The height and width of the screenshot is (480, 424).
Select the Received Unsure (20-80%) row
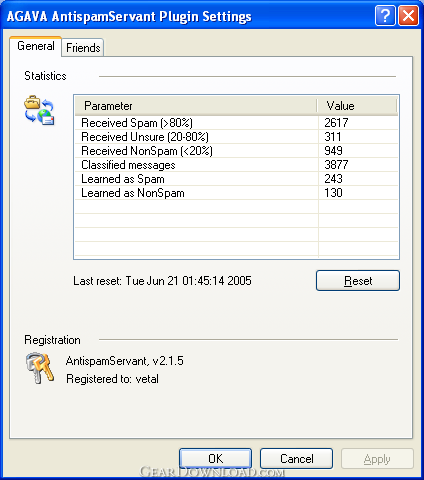coord(236,137)
